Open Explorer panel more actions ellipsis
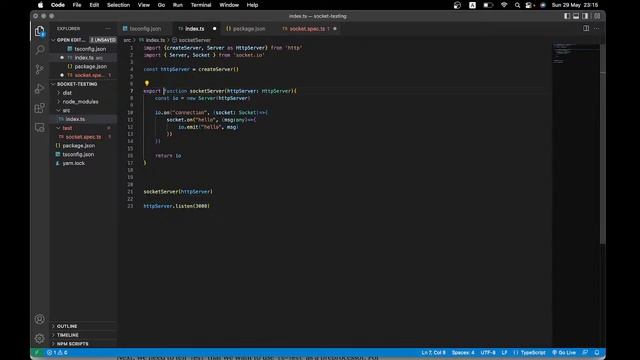This screenshot has height=360, width=640. [108, 29]
